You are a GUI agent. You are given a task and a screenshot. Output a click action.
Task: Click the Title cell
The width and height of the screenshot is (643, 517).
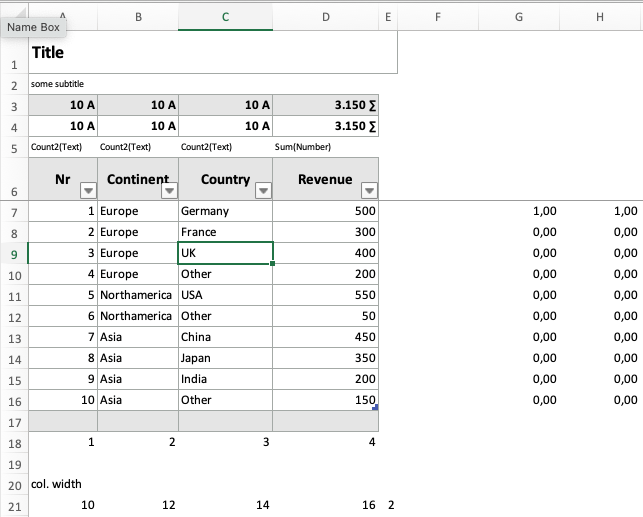point(213,52)
